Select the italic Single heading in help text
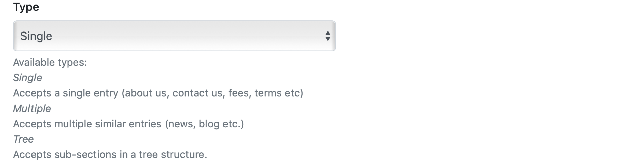The width and height of the screenshot is (644, 162). (28, 78)
